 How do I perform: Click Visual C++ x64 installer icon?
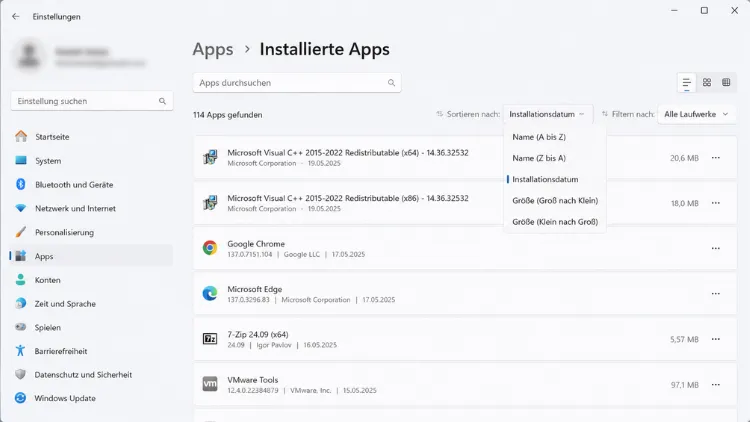point(210,157)
